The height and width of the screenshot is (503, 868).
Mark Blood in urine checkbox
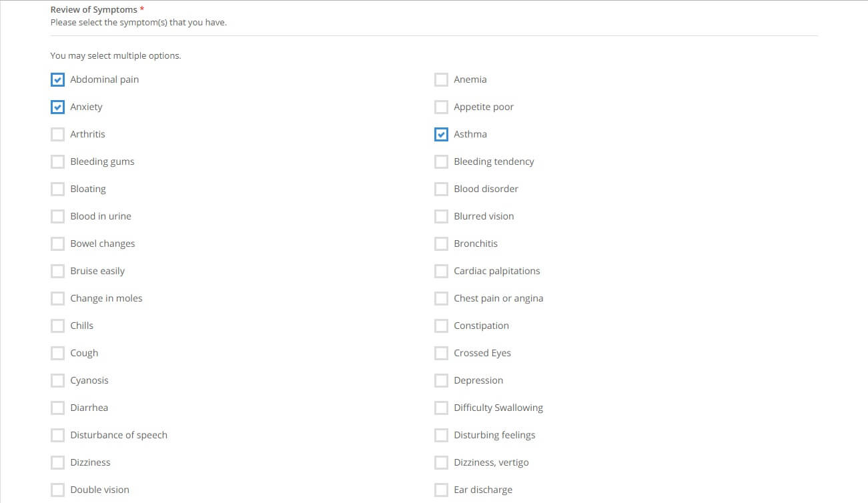coord(57,216)
